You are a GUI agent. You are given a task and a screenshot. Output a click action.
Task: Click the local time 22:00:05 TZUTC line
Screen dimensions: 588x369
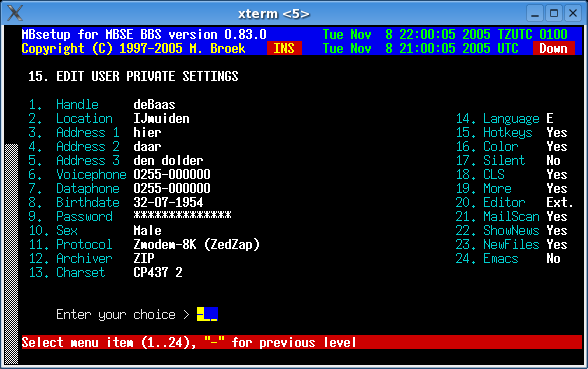pyautogui.click(x=445, y=34)
